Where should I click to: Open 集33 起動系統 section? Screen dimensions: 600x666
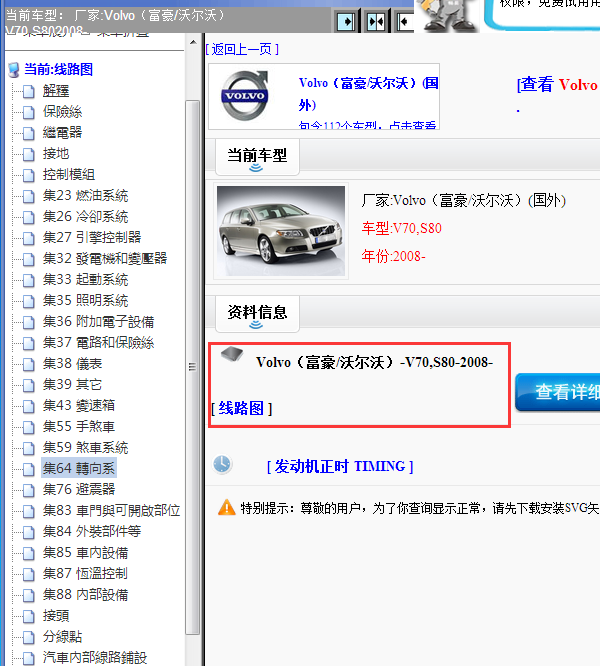[x=85, y=279]
